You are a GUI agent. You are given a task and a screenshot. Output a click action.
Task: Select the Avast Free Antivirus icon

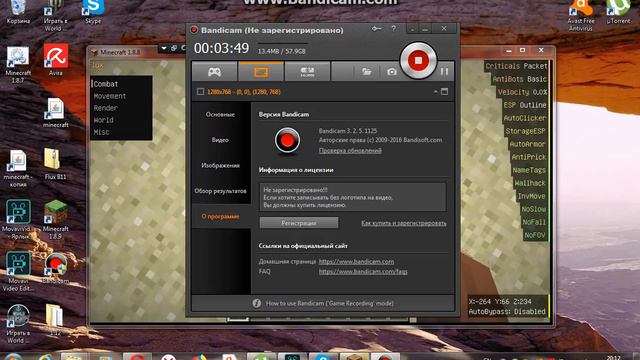click(x=581, y=16)
